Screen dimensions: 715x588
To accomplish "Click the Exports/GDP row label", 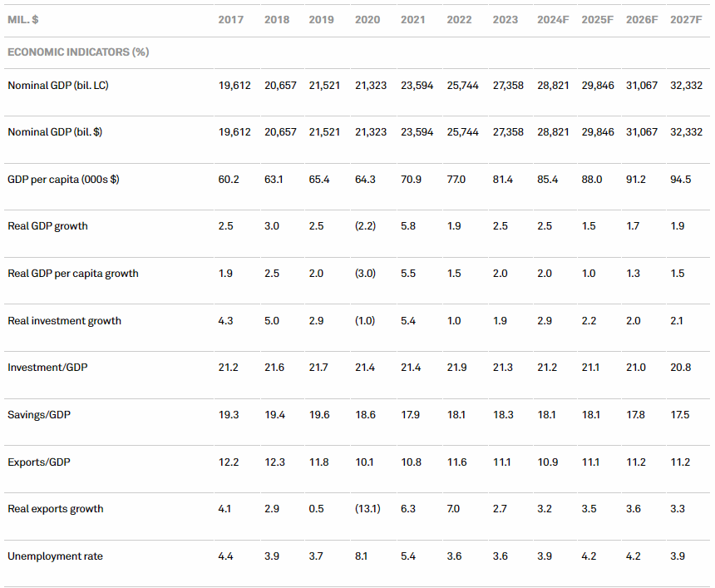I will (x=37, y=462).
